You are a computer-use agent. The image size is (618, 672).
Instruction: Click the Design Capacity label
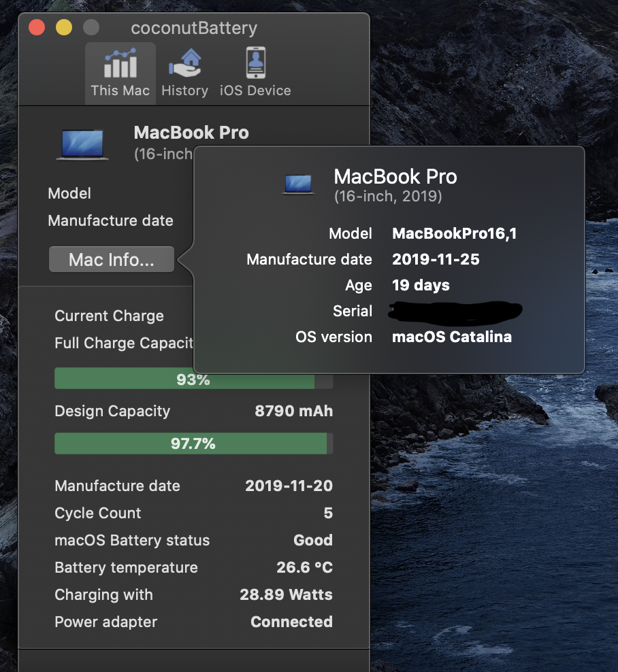click(112, 411)
